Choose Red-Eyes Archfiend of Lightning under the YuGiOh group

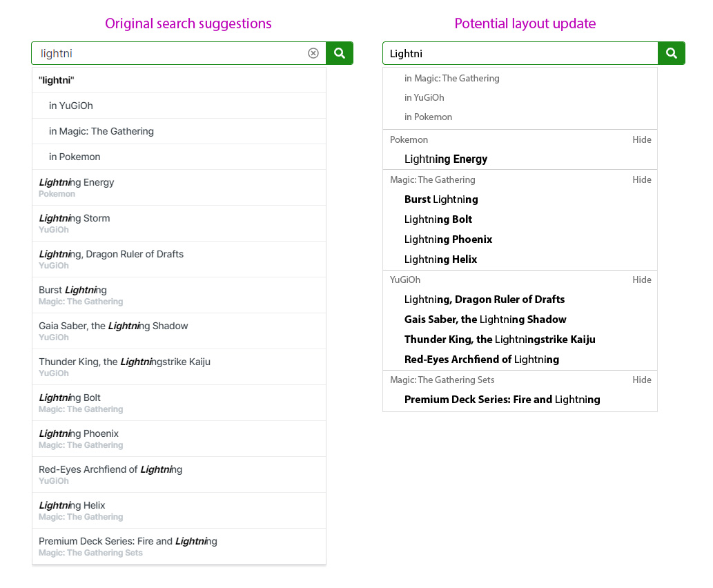[482, 360]
